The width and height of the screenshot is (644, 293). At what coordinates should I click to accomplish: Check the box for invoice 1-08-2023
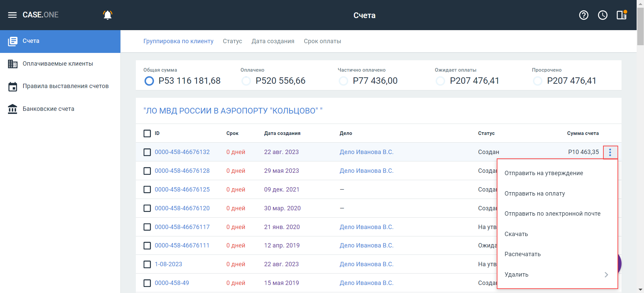click(147, 265)
